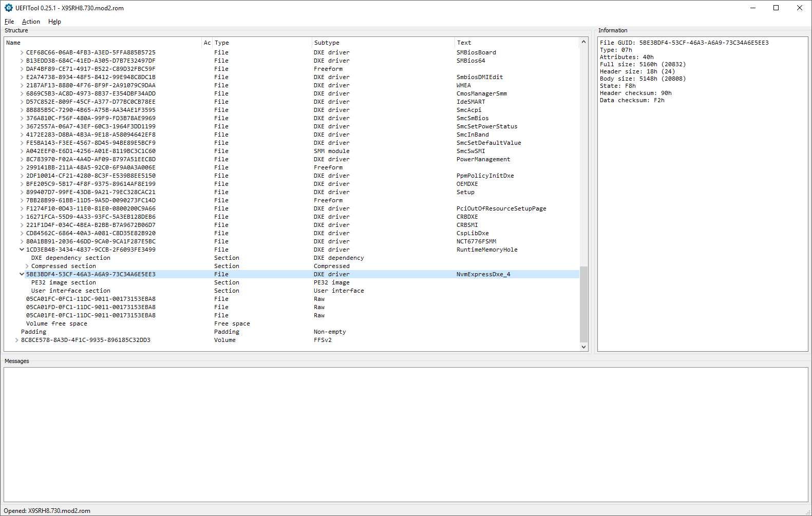Click the scroll up arrow of Structure tree
The image size is (812, 516).
point(583,42)
